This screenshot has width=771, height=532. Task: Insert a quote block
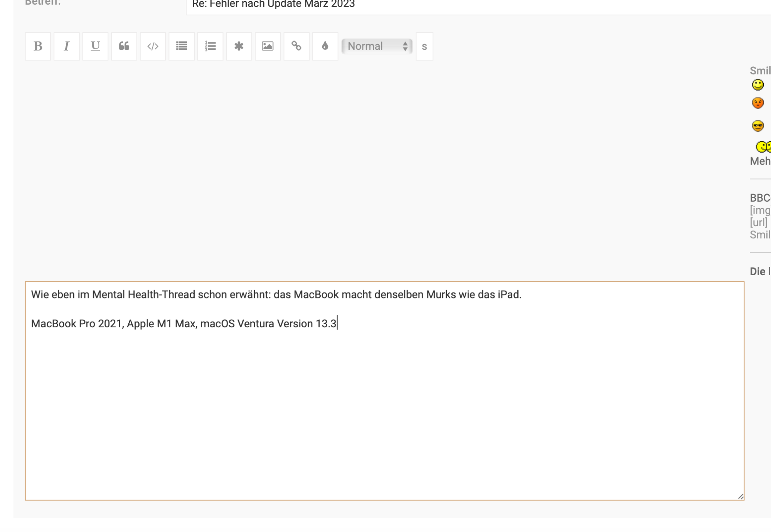tap(124, 46)
